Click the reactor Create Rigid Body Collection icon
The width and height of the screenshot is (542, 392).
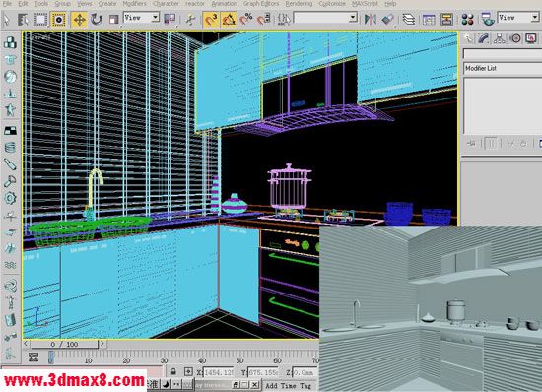tap(10, 42)
